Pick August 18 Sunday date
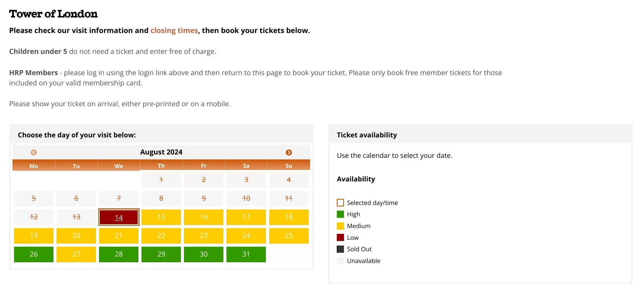This screenshot has width=644, height=293. pos(289,217)
